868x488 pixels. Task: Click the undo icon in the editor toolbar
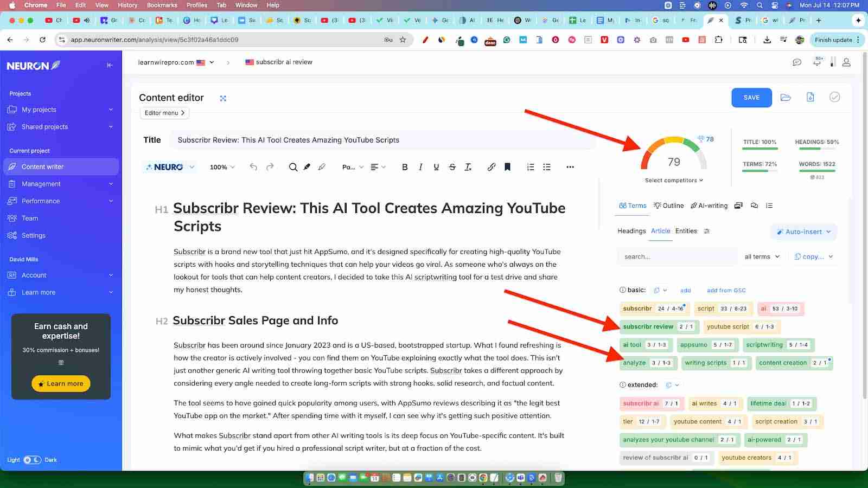click(253, 167)
